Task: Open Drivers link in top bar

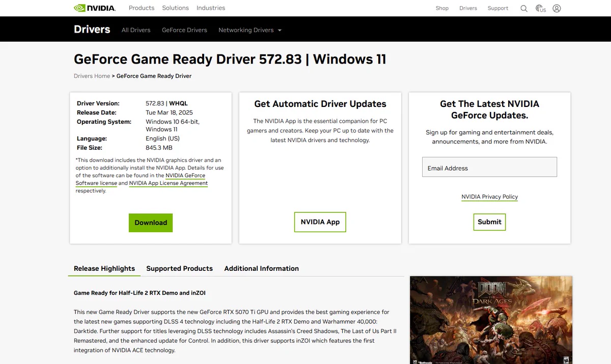Action: 468,8
